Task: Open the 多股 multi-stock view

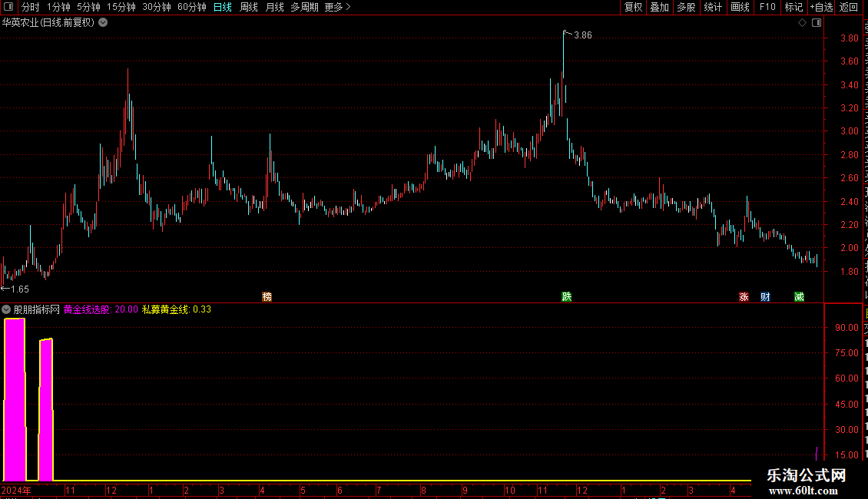Action: click(x=687, y=7)
